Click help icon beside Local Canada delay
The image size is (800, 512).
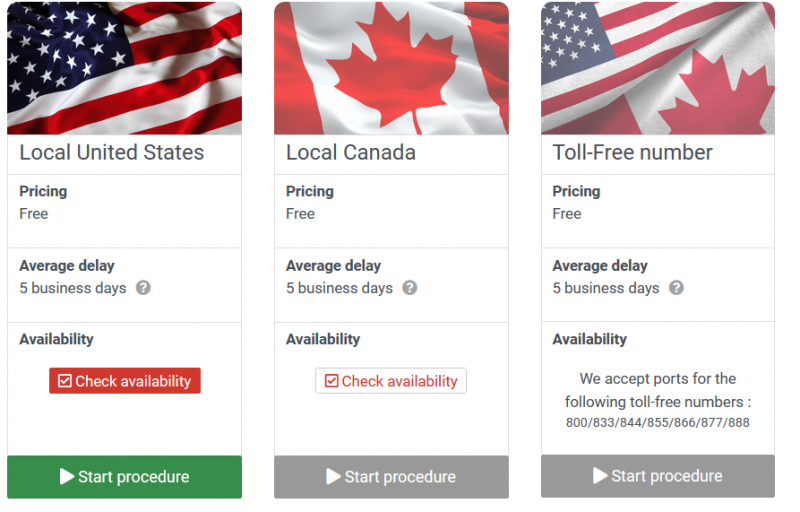click(x=410, y=288)
